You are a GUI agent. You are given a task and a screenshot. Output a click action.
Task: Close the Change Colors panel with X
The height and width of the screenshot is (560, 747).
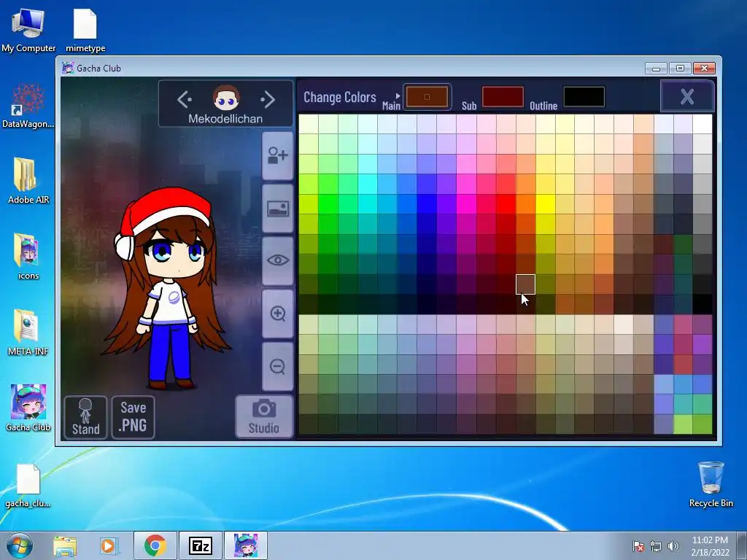point(687,97)
